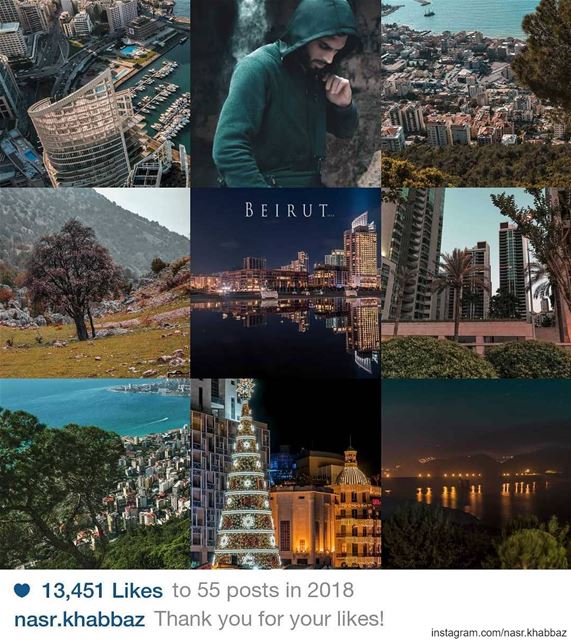
Task: Click the domed building beside the tree
Action: (352, 508)
